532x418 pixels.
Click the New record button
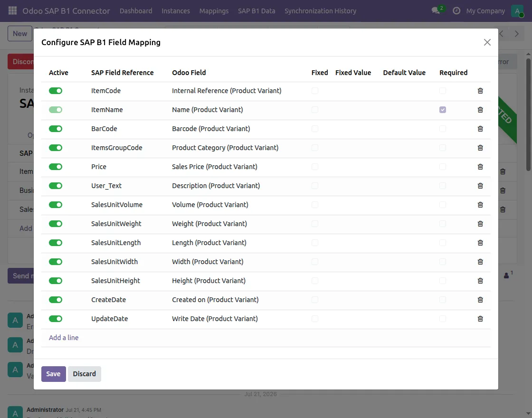pyautogui.click(x=20, y=34)
